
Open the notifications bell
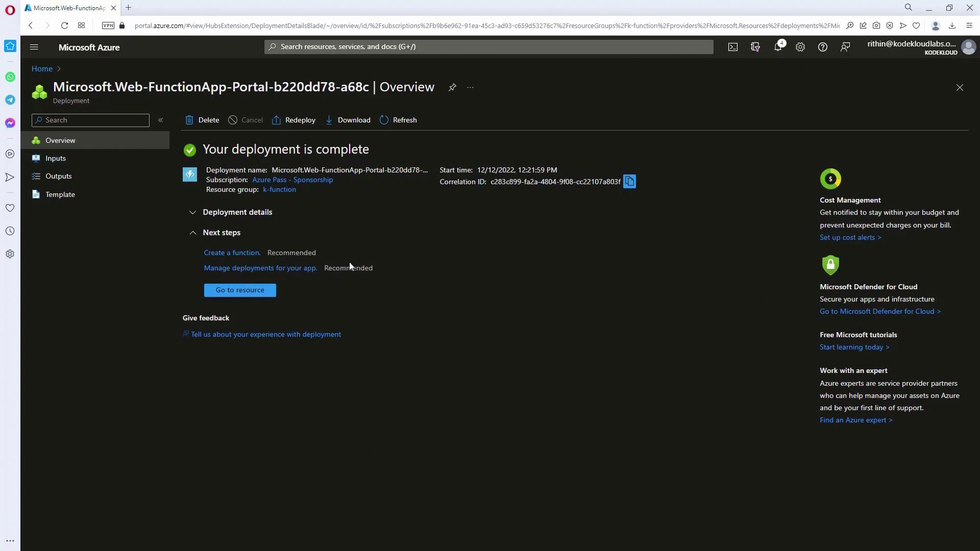778,47
